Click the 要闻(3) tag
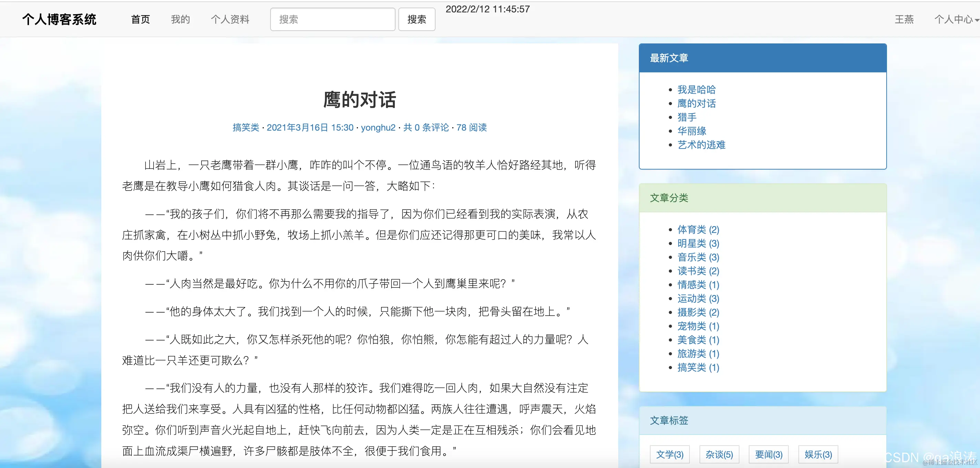 point(768,454)
